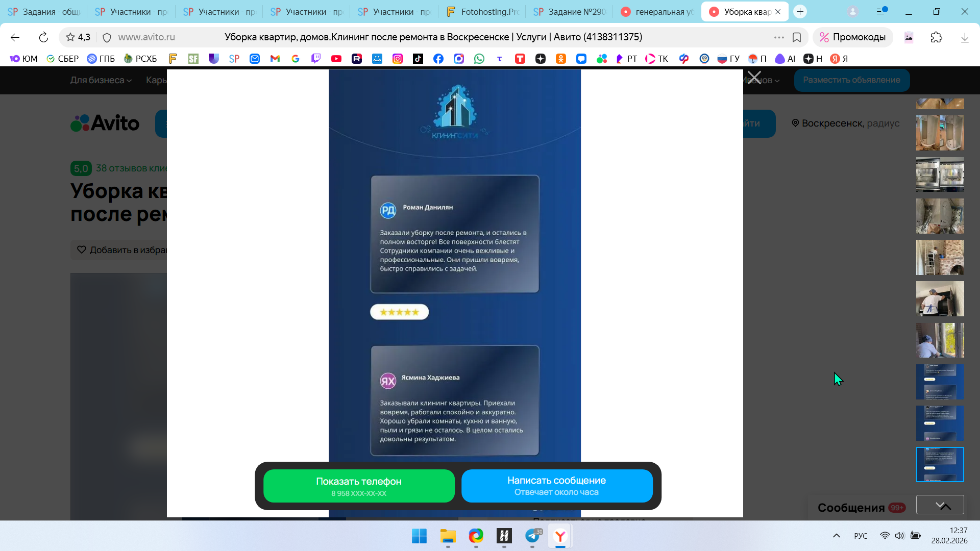Click the browser reload page icon
This screenshot has height=551, width=980.
click(43, 37)
